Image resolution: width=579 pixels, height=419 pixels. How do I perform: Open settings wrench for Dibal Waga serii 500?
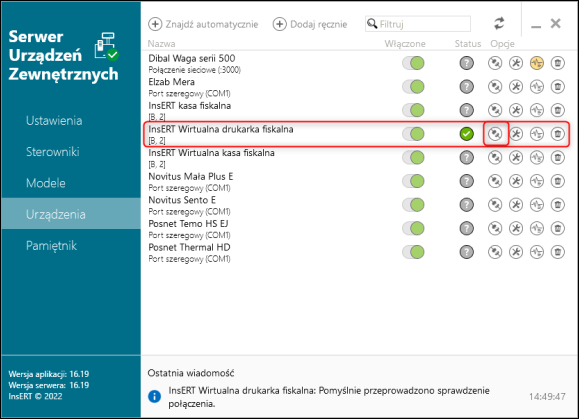[516, 63]
